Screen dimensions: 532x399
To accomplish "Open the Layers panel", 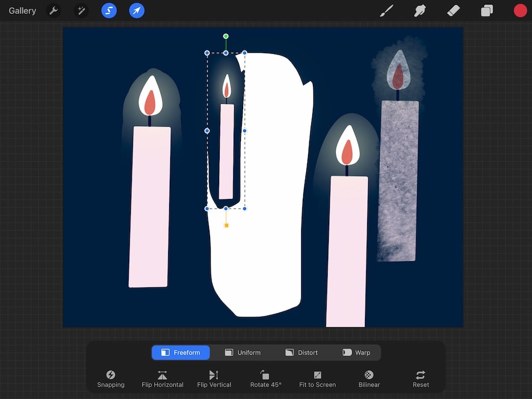I will 486,10.
